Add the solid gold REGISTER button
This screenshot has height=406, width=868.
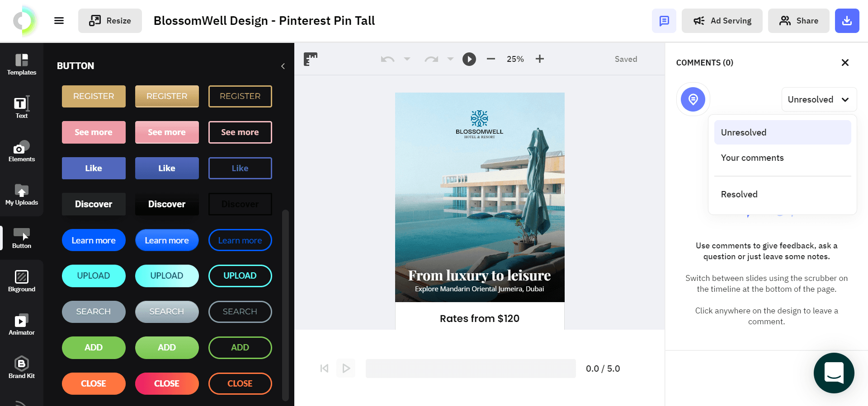(94, 96)
